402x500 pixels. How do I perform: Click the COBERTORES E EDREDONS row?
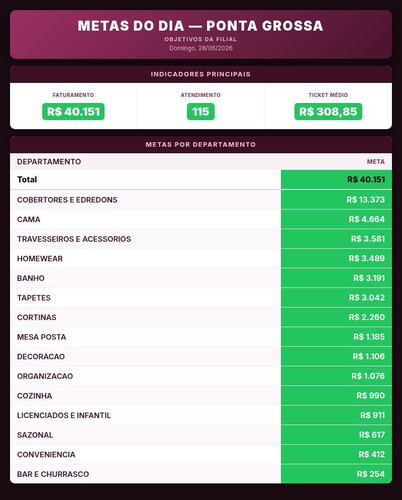pos(201,200)
